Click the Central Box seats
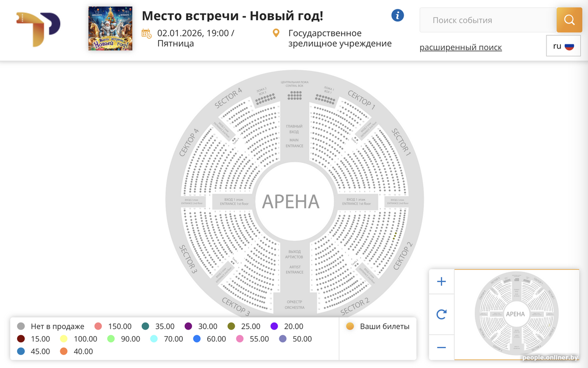The width and height of the screenshot is (588, 368). tap(295, 95)
